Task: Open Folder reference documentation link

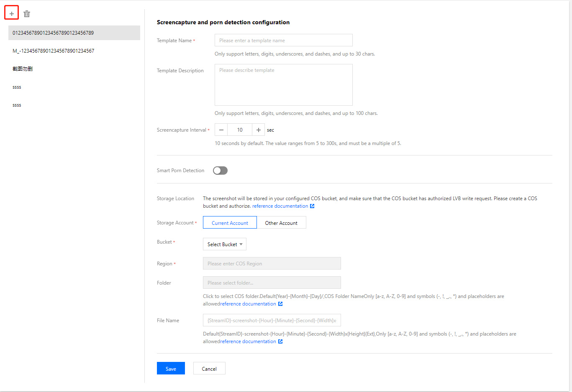Action: coord(248,304)
